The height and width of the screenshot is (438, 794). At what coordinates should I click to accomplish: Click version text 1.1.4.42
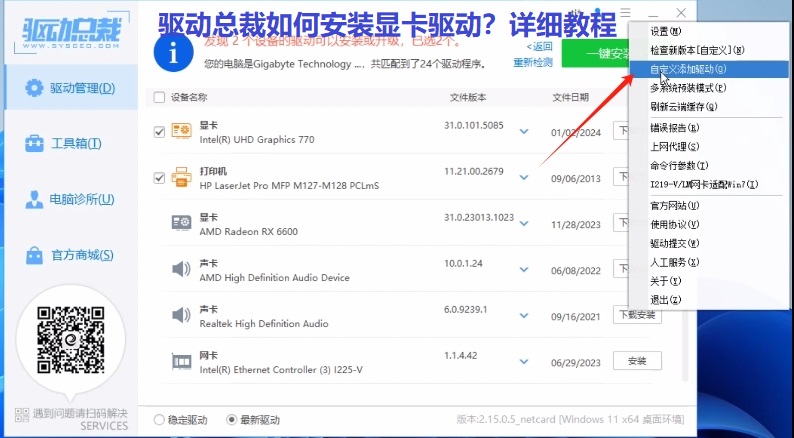[x=460, y=355]
